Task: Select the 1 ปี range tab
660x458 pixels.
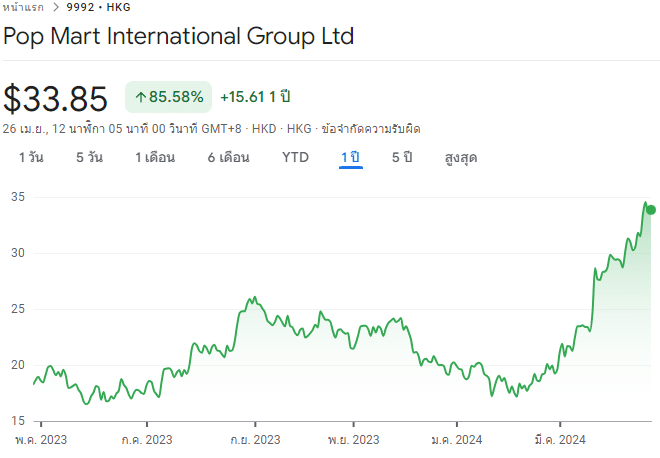Action: click(x=351, y=157)
